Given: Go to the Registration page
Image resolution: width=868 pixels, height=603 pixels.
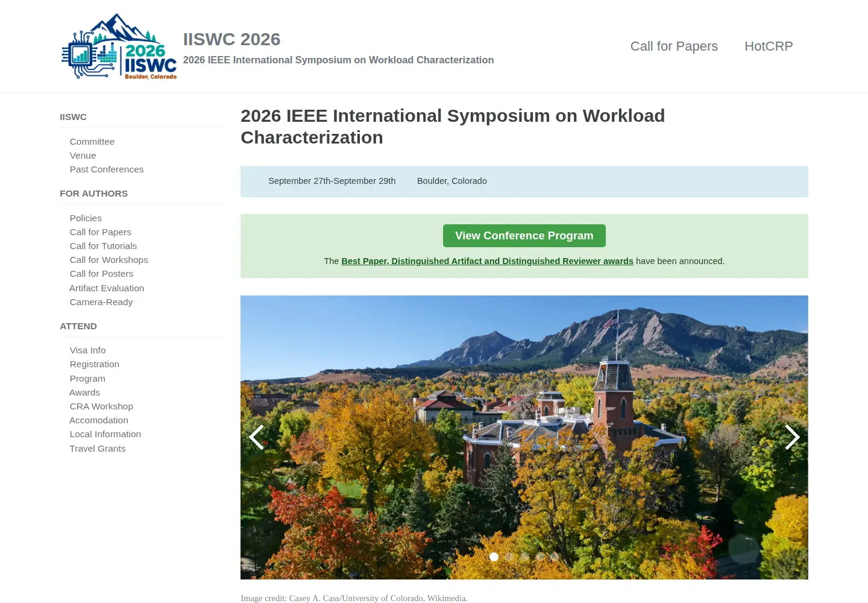Looking at the screenshot, I should coord(95,364).
